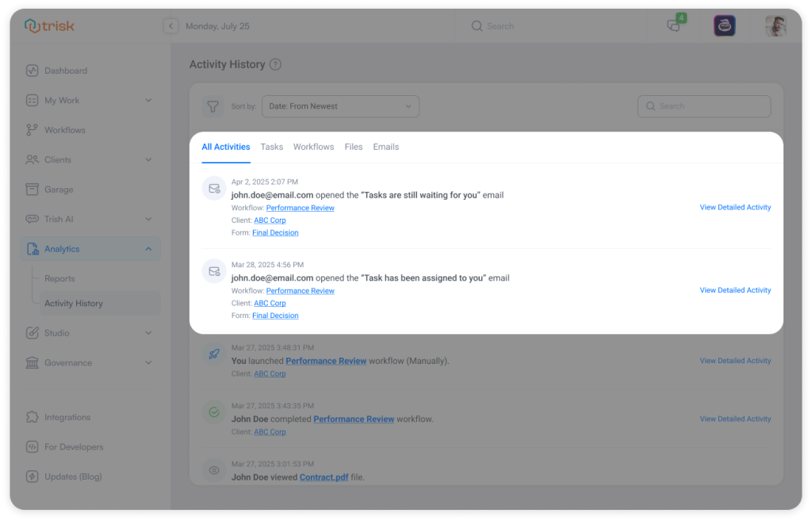Viewport: 812px width, 521px height.
Task: Open the Date: From Newest sort dropdown
Action: pyautogui.click(x=340, y=105)
